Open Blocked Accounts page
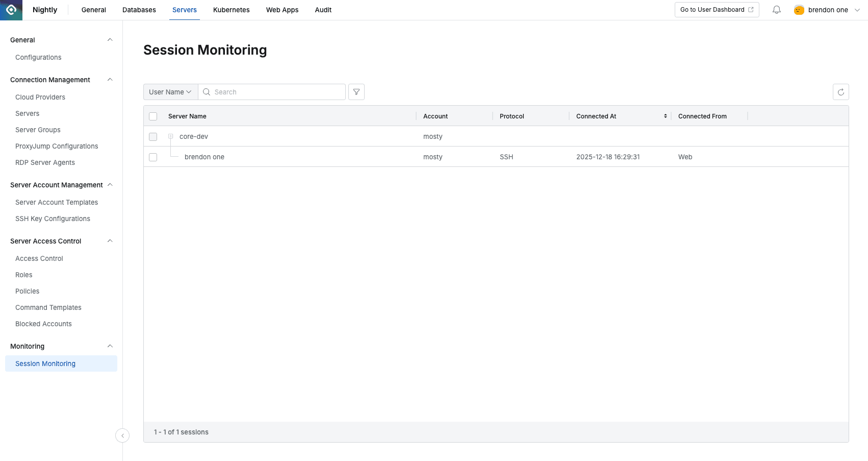This screenshot has width=868, height=461. click(x=43, y=324)
